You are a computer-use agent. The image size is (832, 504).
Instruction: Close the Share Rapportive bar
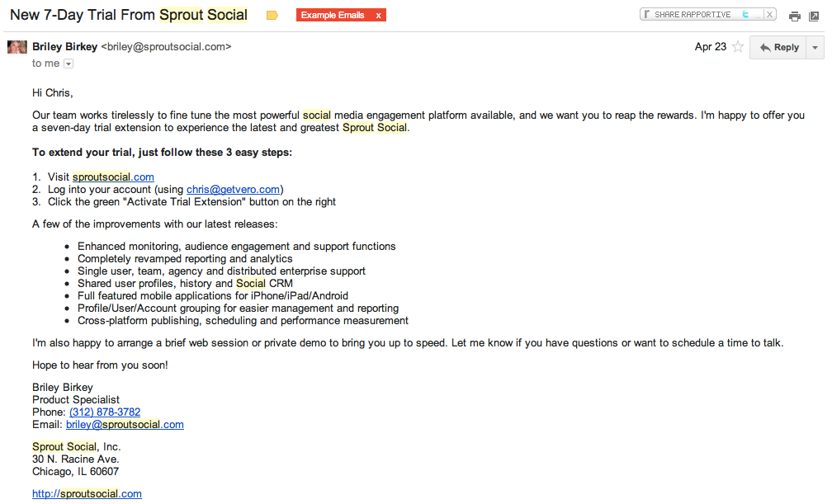tap(769, 14)
